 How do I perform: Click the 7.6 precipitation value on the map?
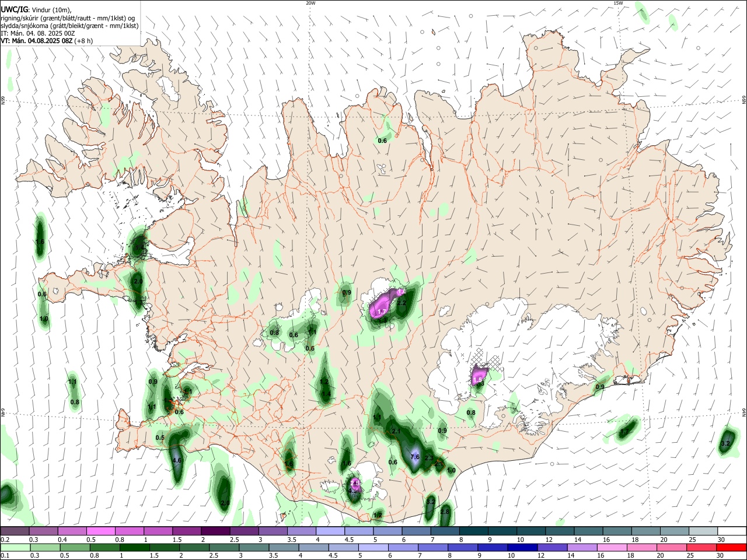point(416,457)
